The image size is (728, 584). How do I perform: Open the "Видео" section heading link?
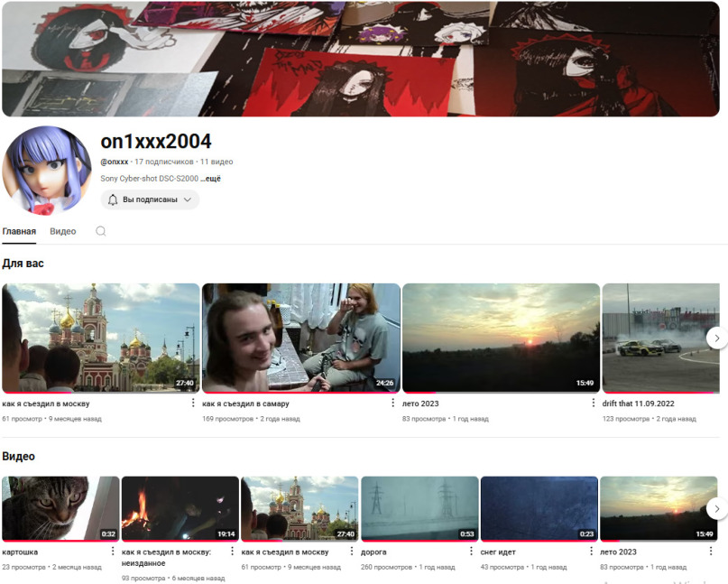[x=19, y=456]
